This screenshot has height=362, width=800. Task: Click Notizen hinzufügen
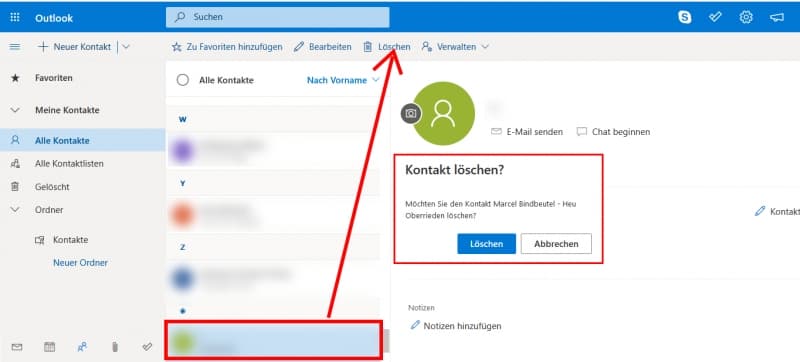(456, 326)
